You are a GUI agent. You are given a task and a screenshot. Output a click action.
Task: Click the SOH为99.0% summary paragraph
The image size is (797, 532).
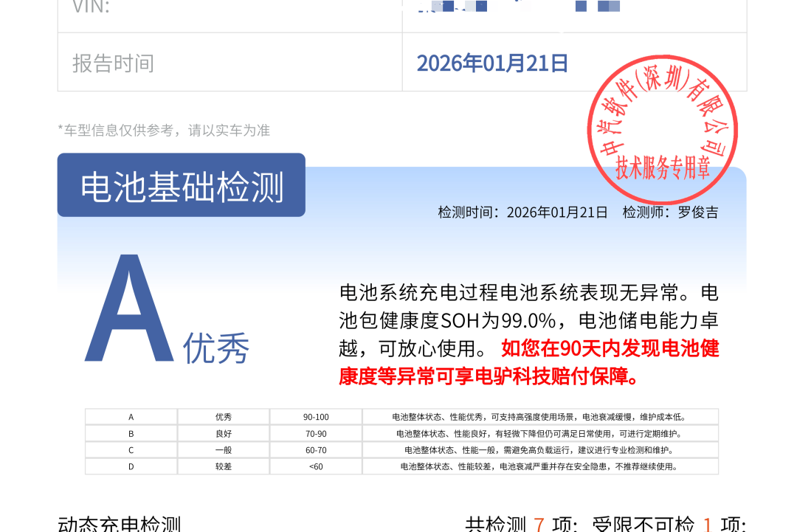pyautogui.click(x=528, y=321)
